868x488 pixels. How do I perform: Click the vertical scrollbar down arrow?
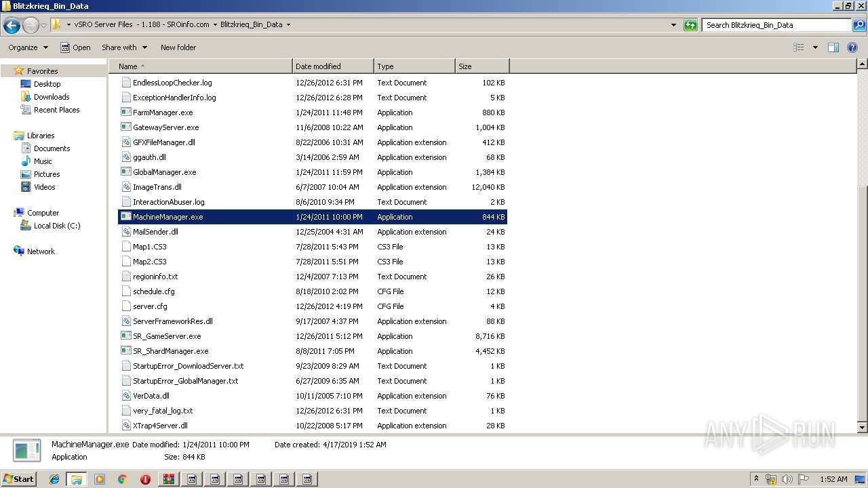(862, 428)
